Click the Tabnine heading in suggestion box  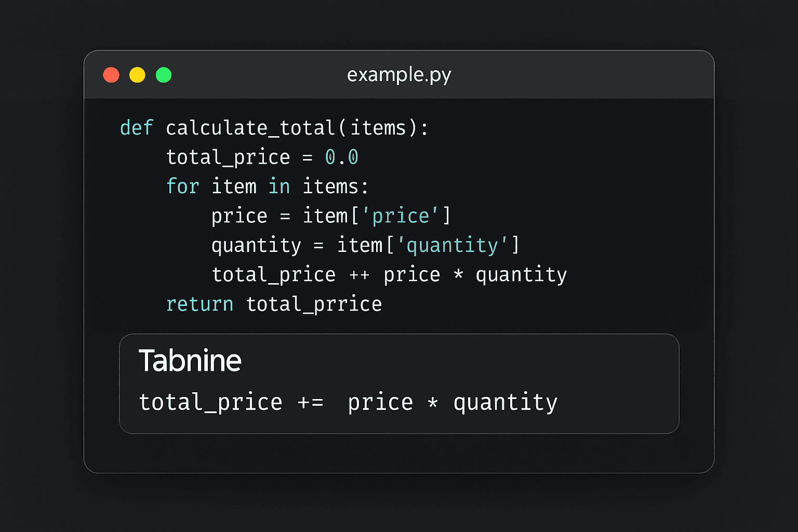(x=190, y=360)
